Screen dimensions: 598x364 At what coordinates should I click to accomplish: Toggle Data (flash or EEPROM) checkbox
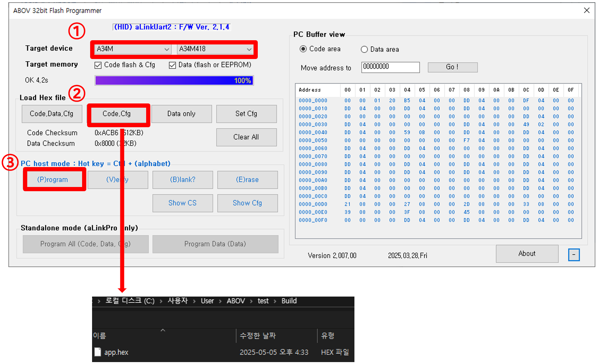coord(172,65)
